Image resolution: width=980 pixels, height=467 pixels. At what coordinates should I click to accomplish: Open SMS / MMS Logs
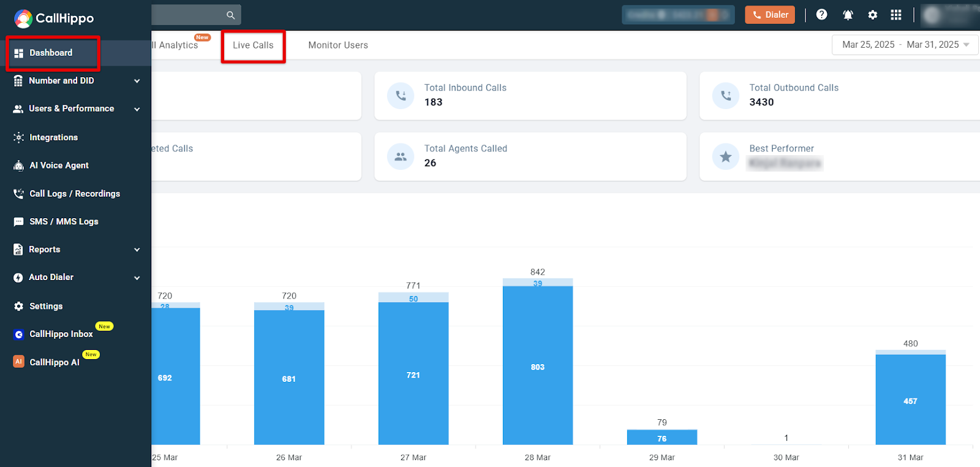point(64,221)
